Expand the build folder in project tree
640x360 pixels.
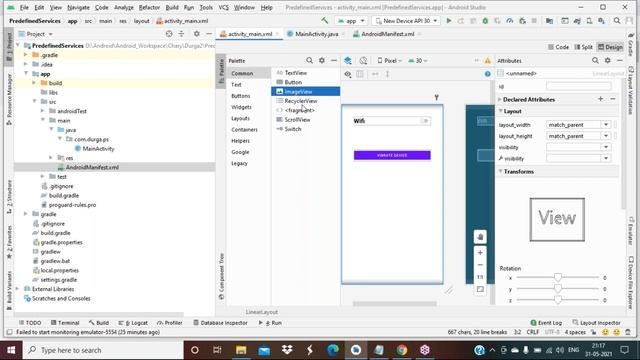[34, 83]
